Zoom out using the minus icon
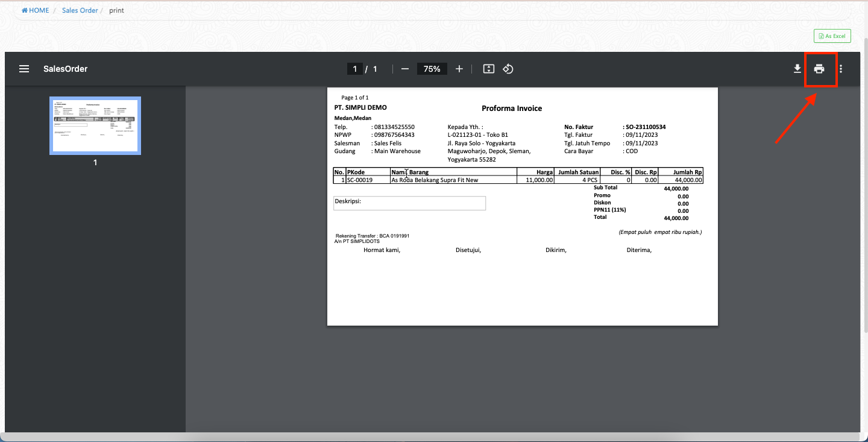868x442 pixels. pos(405,69)
